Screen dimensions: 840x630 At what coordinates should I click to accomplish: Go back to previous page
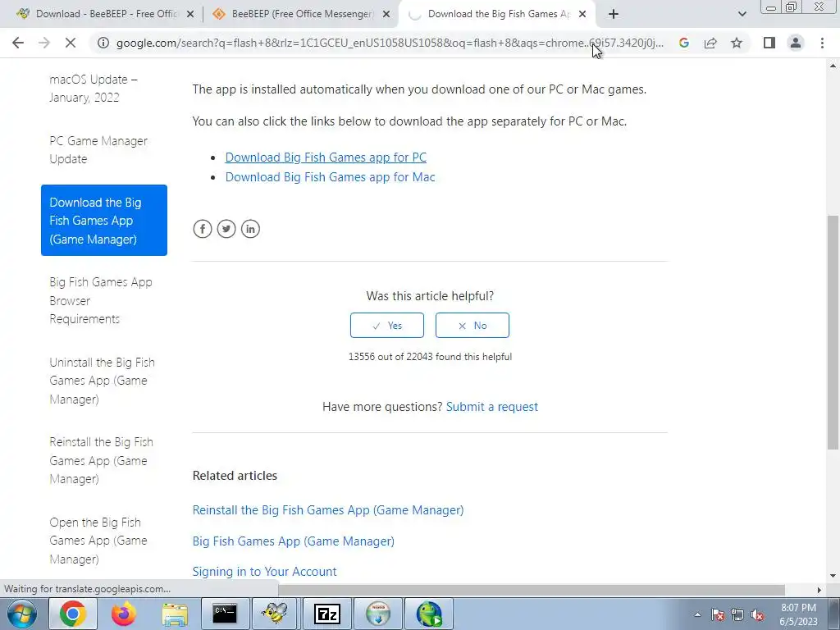(18, 43)
